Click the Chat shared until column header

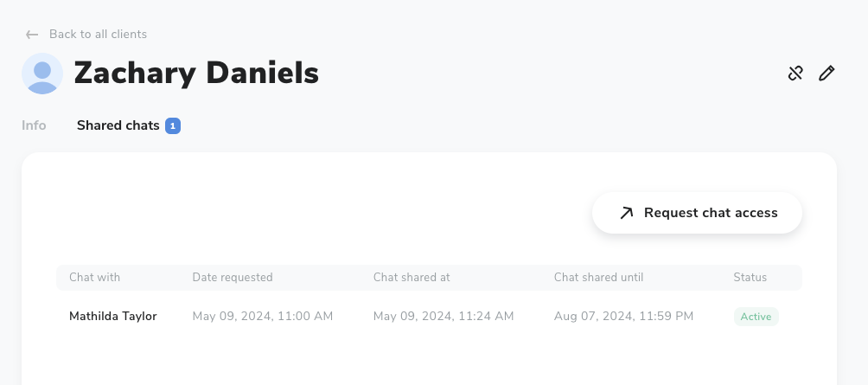tap(598, 278)
